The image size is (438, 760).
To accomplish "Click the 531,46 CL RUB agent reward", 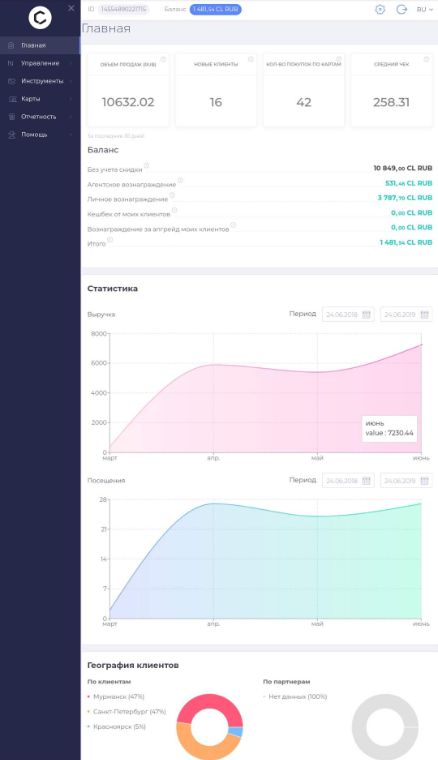I will pos(408,183).
